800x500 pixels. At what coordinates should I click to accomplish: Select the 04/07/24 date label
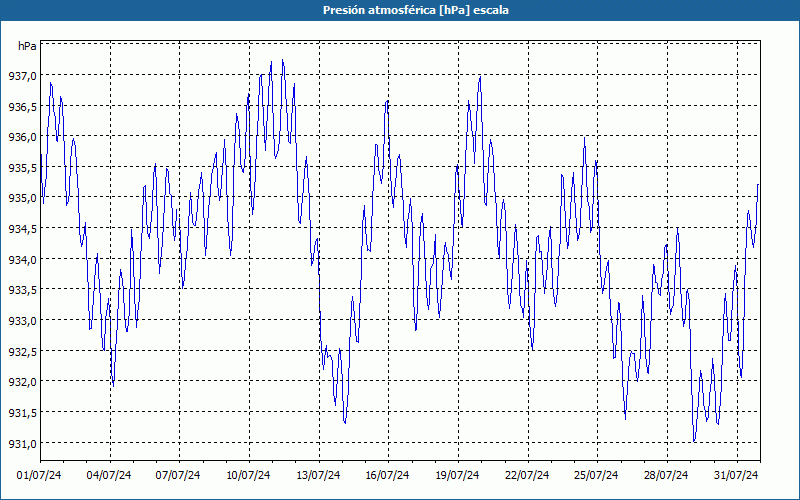(109, 475)
